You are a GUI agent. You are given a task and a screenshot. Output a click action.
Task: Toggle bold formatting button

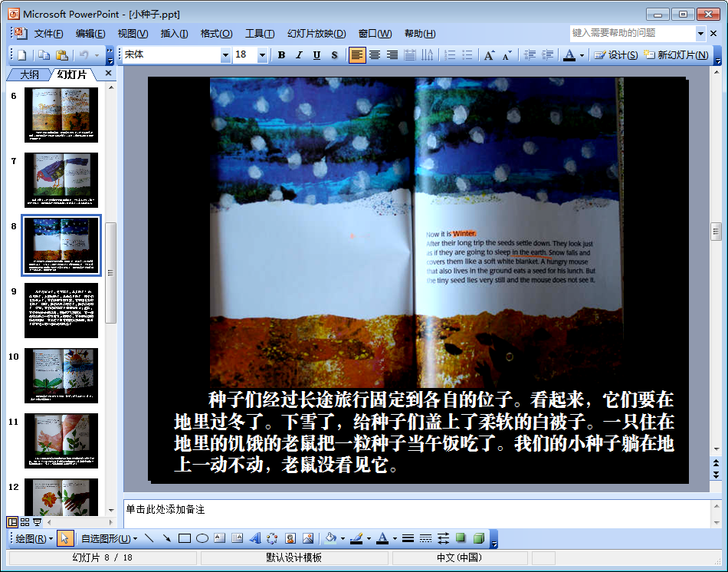(281, 55)
